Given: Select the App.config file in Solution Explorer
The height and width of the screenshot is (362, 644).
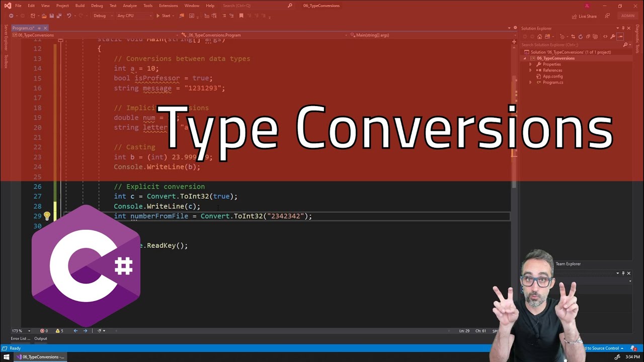Looking at the screenshot, I should [x=552, y=76].
